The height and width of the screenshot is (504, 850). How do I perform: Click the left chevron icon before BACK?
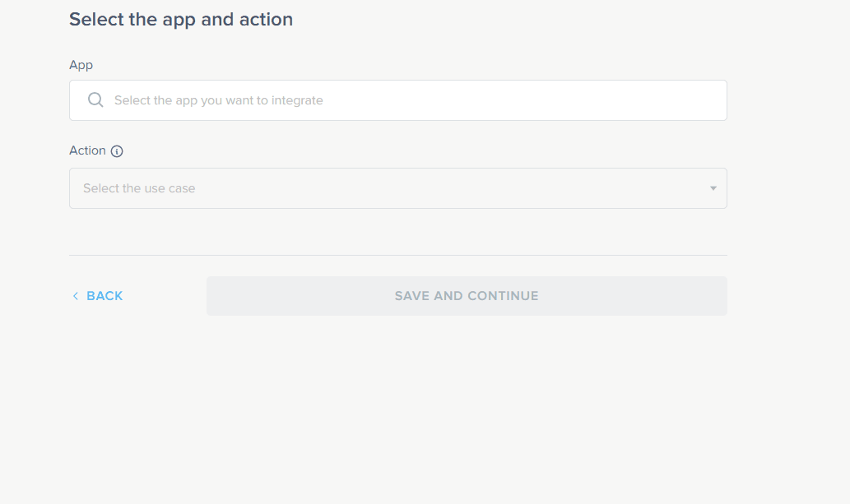76,296
